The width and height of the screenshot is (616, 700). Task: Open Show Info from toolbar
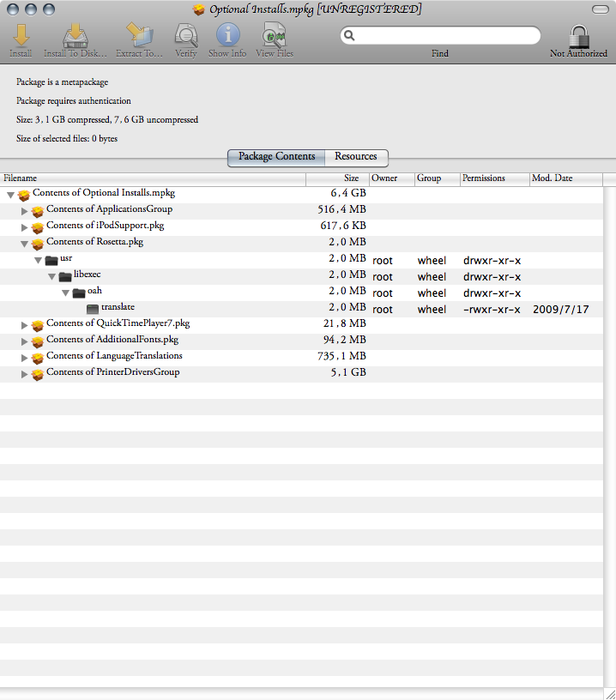(x=228, y=35)
